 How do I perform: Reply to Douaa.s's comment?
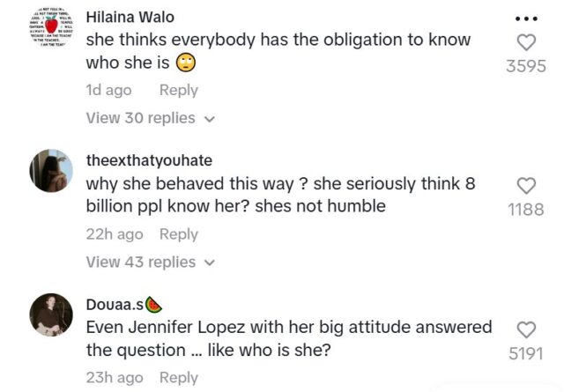tap(178, 377)
